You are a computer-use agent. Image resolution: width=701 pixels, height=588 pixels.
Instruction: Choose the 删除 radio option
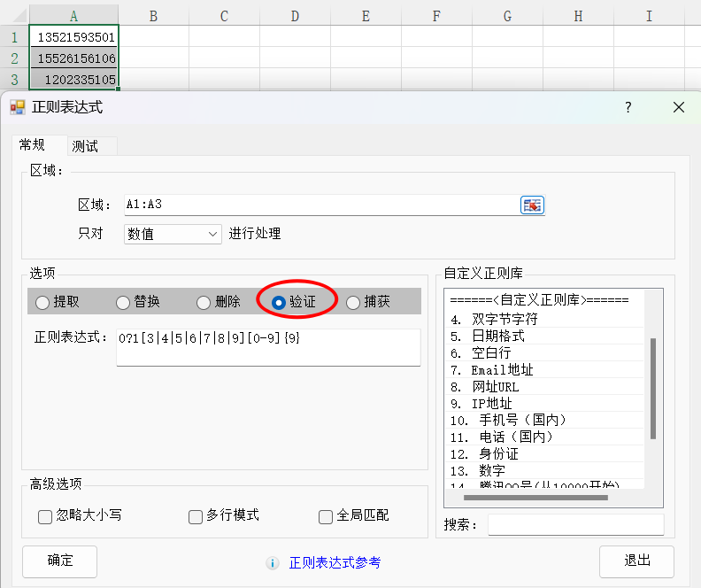click(x=204, y=303)
